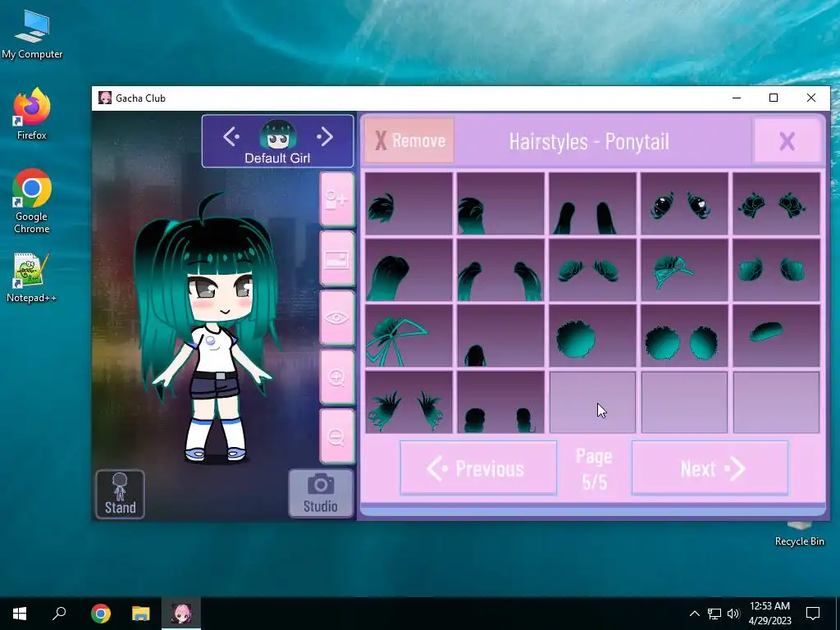Open the volume control tray icon
The image size is (840, 630).
(733, 614)
